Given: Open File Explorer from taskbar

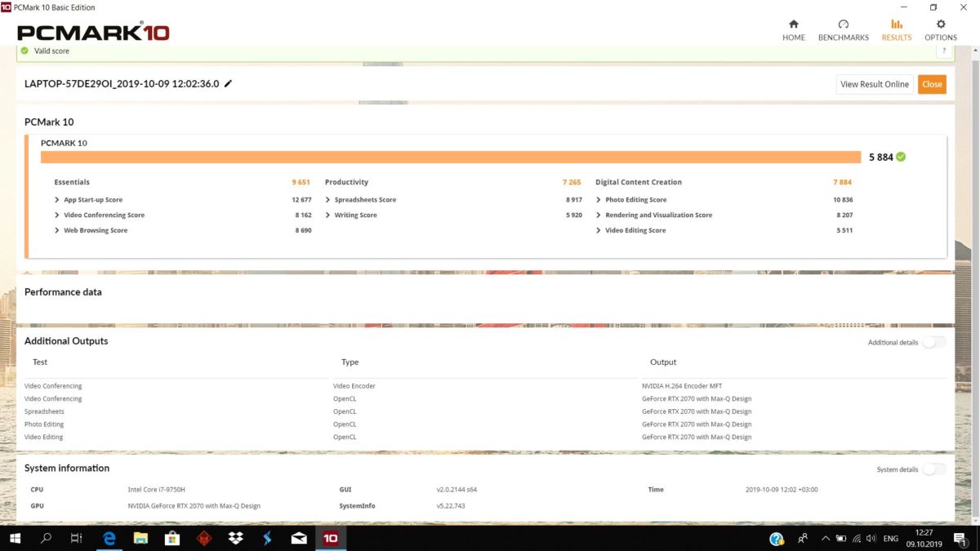Looking at the screenshot, I should 140,538.
